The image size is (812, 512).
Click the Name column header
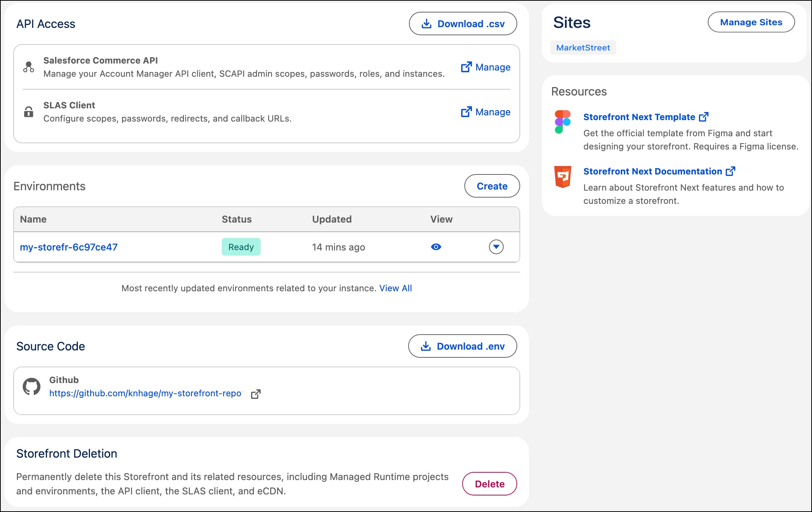[x=33, y=219]
